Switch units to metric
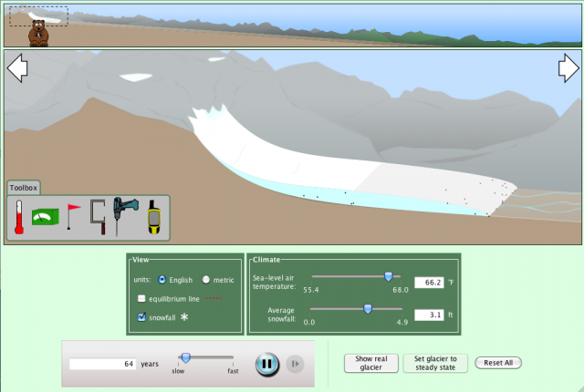 [x=206, y=279]
